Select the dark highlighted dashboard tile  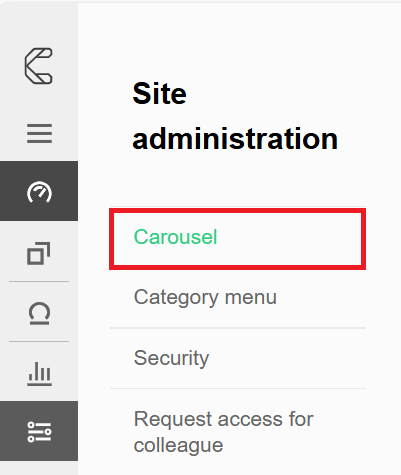pyautogui.click(x=39, y=191)
